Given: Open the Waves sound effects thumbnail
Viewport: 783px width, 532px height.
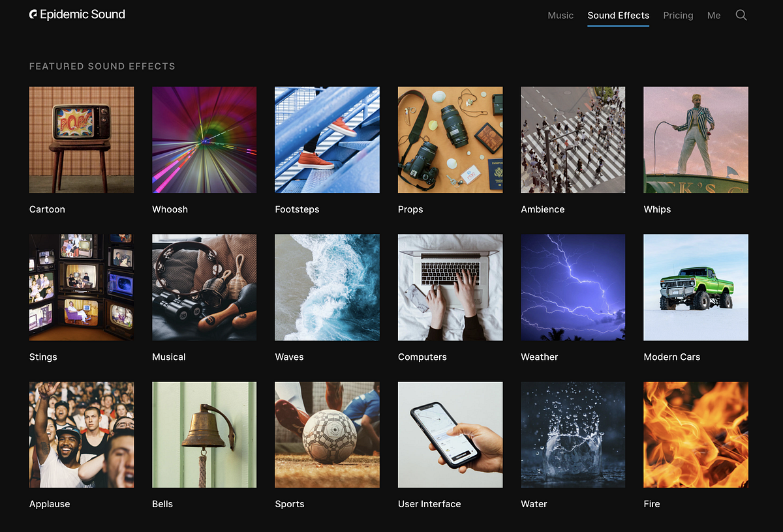Looking at the screenshot, I should (327, 287).
